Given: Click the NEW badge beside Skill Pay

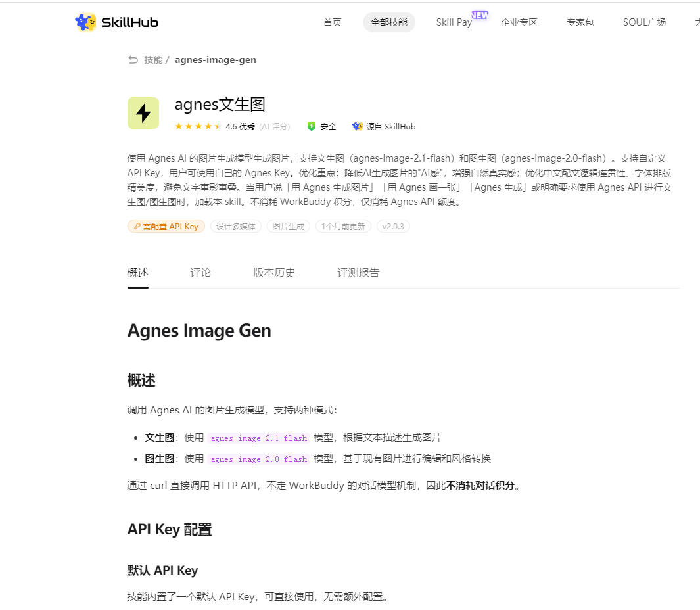Looking at the screenshot, I should click(480, 15).
